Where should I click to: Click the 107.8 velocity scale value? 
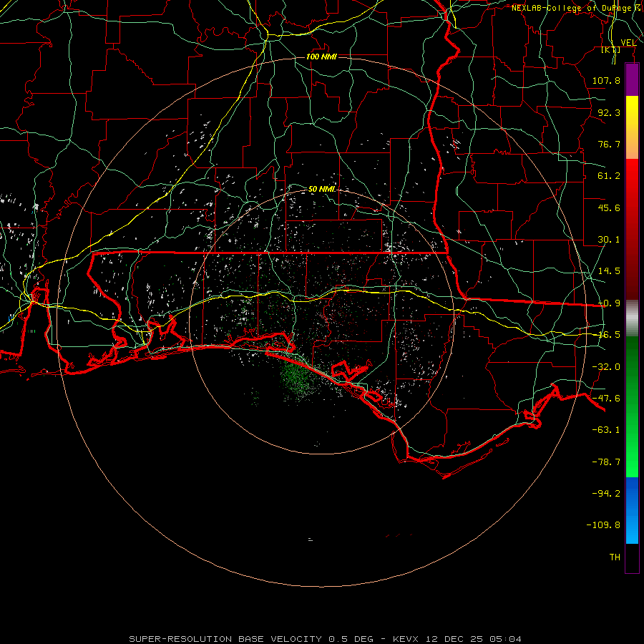606,80
